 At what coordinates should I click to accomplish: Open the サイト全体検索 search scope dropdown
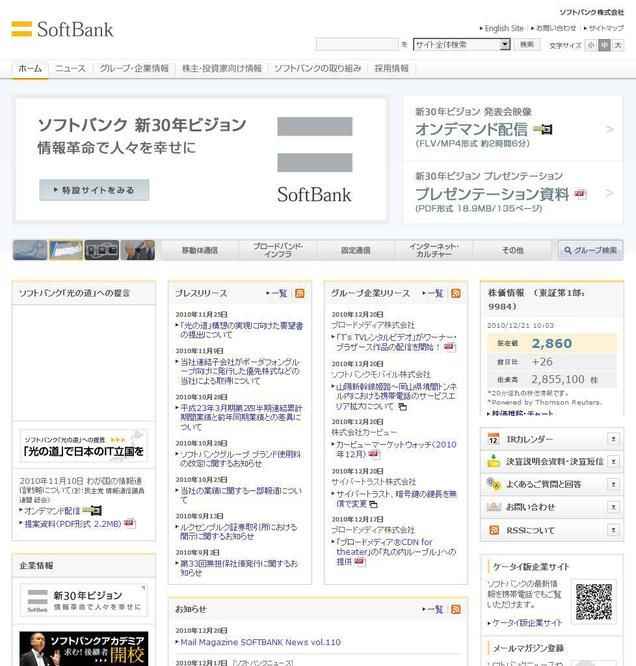[x=461, y=44]
